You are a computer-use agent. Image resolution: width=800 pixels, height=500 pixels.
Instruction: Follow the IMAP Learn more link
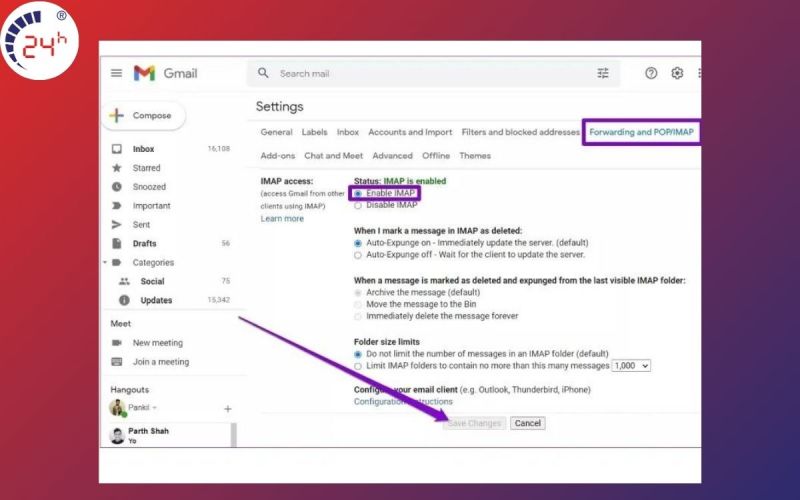point(282,218)
